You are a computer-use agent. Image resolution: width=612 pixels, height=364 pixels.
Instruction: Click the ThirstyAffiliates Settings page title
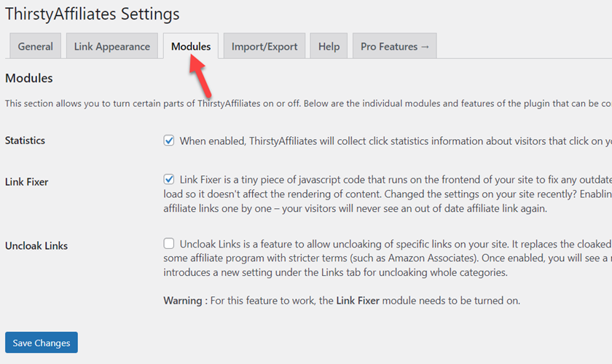92,14
